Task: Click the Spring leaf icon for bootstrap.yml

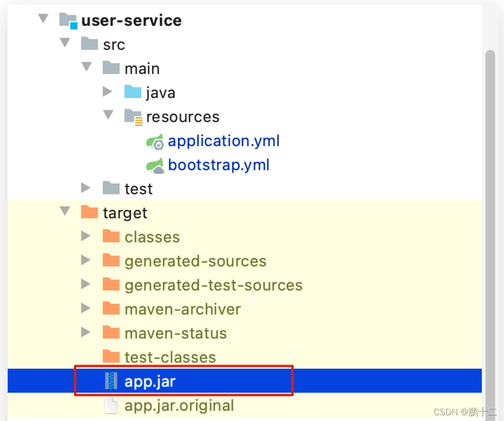Action: pyautogui.click(x=155, y=165)
